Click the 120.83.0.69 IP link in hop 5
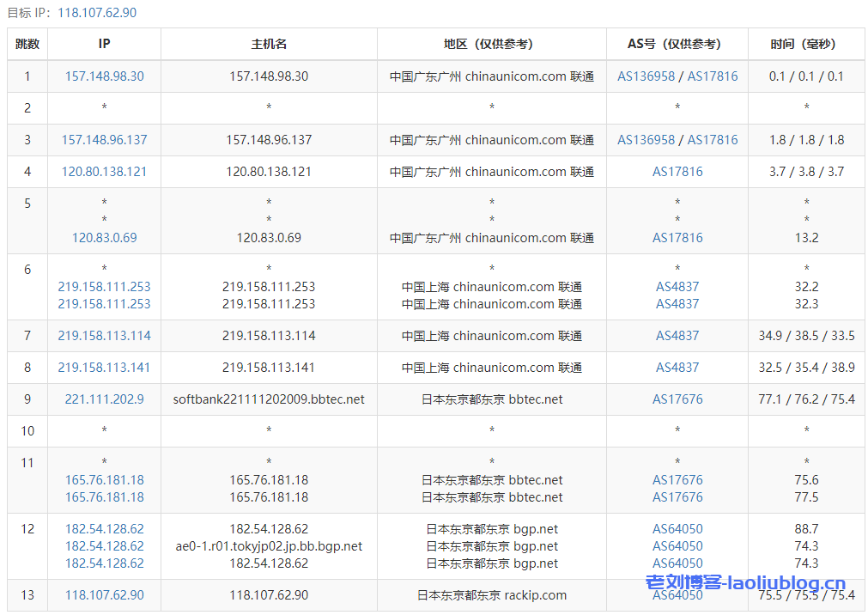Viewport: 868px width, 615px height. pos(104,237)
